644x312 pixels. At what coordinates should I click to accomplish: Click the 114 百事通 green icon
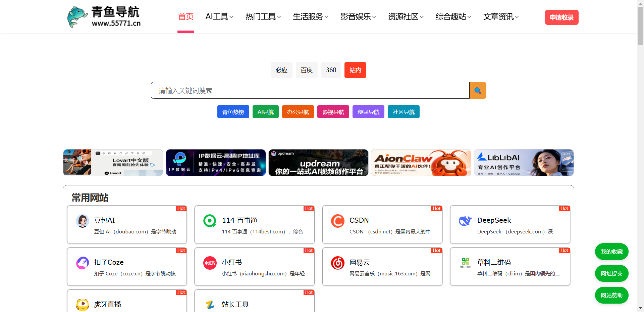tap(210, 221)
